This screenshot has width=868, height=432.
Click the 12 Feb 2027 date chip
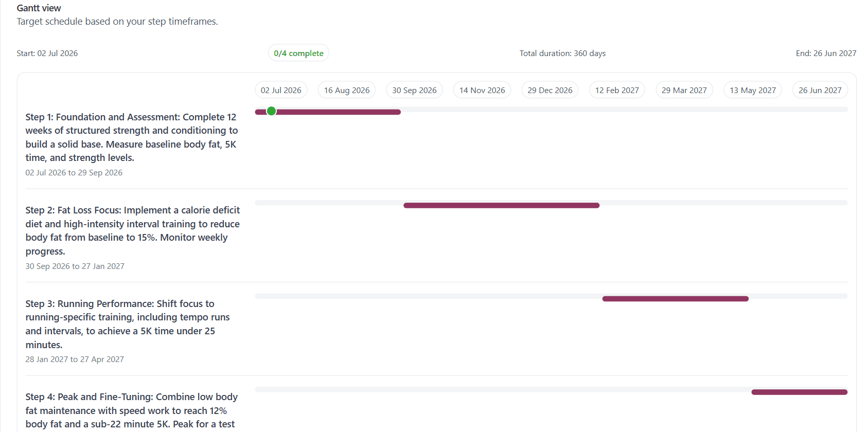617,90
